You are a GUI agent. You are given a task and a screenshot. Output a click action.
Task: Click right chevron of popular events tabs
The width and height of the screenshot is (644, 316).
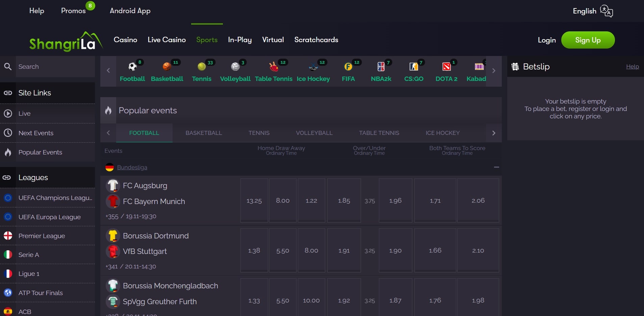coord(494,133)
